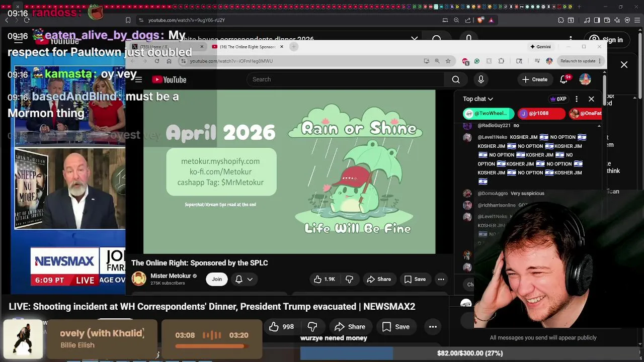Open Brave main hamburger menu

637,20
